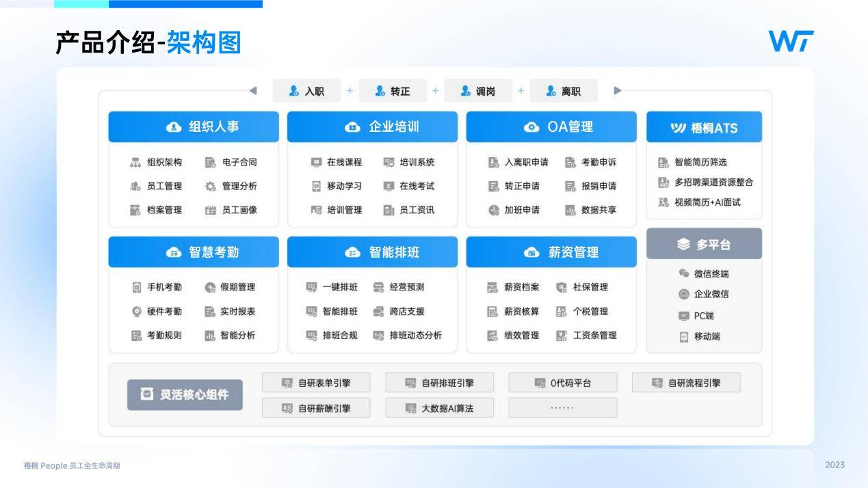Click the 加班申请 clock icon
The width and height of the screenshot is (868, 488).
[x=494, y=211]
